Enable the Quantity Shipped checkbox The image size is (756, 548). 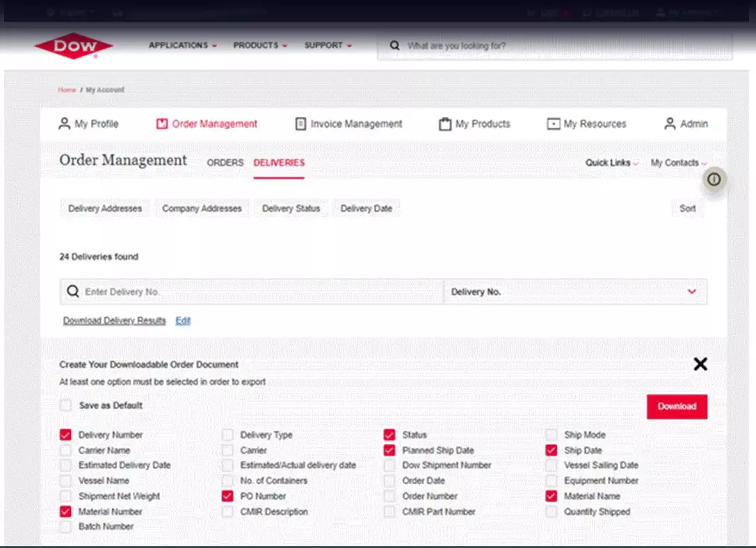[x=552, y=512]
